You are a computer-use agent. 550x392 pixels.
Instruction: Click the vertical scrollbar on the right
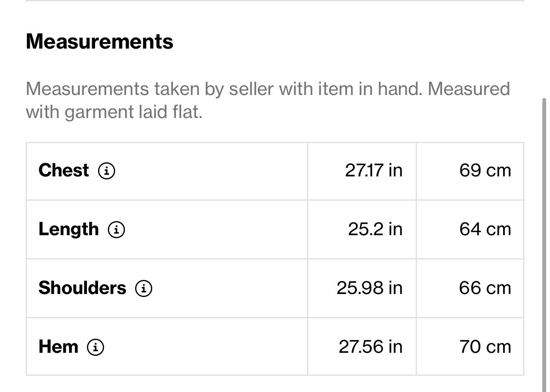click(x=544, y=245)
